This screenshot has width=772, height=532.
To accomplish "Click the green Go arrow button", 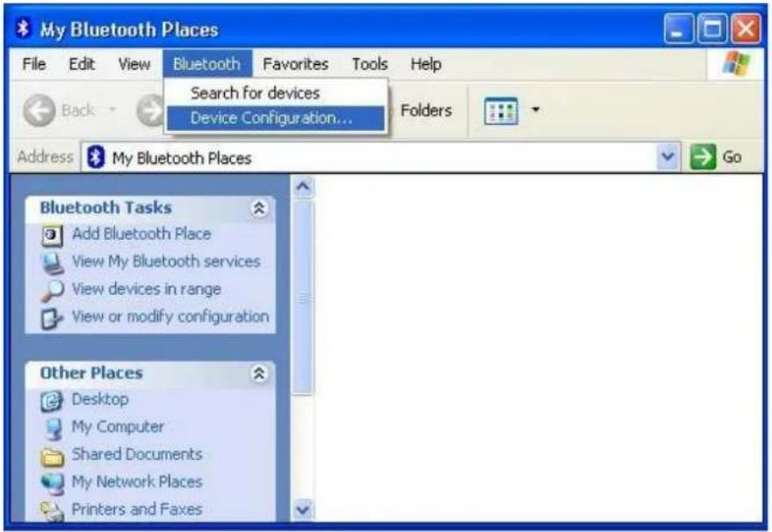I will [x=703, y=157].
